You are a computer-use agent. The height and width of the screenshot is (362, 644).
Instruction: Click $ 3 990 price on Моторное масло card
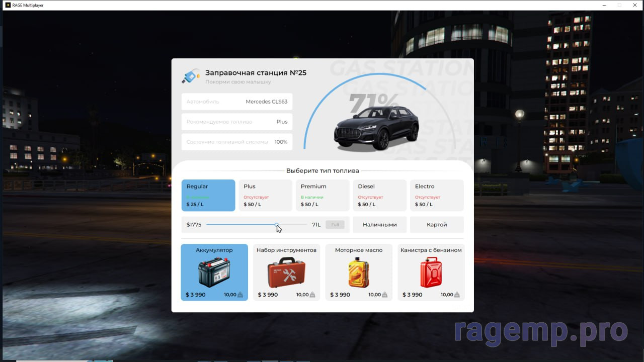click(340, 295)
